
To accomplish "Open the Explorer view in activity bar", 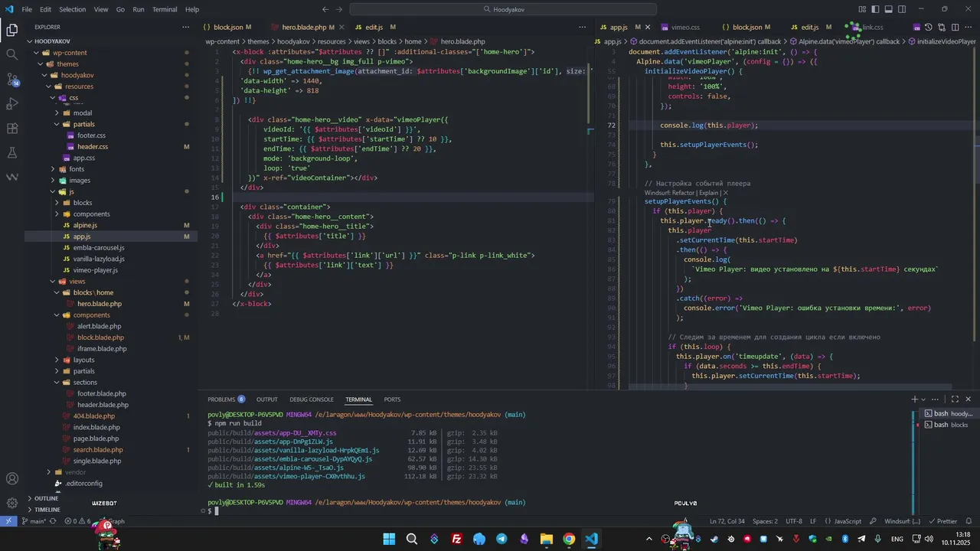I will [11, 31].
